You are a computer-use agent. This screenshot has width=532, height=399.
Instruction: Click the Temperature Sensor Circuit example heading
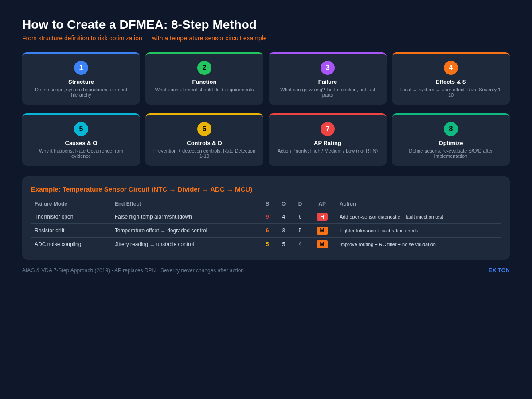pos(141,189)
